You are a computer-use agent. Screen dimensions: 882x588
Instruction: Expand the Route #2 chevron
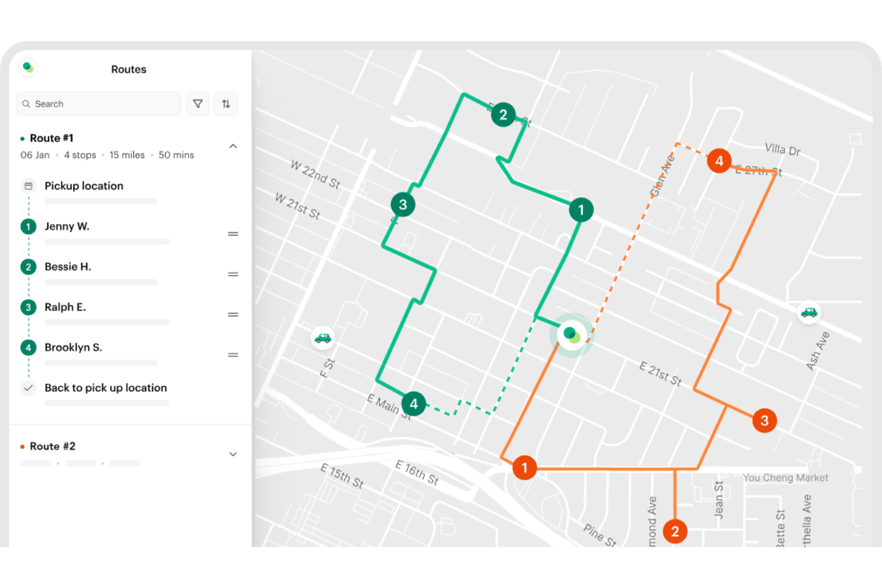point(233,454)
